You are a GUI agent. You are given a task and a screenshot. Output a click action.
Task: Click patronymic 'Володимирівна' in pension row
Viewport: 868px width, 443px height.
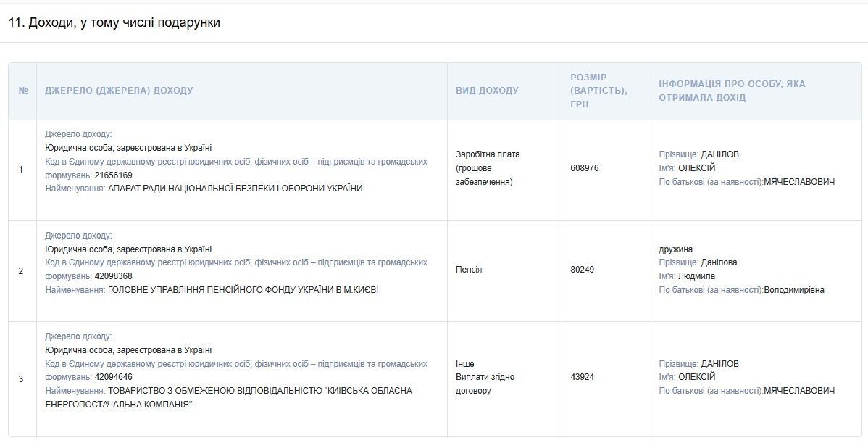click(x=794, y=289)
